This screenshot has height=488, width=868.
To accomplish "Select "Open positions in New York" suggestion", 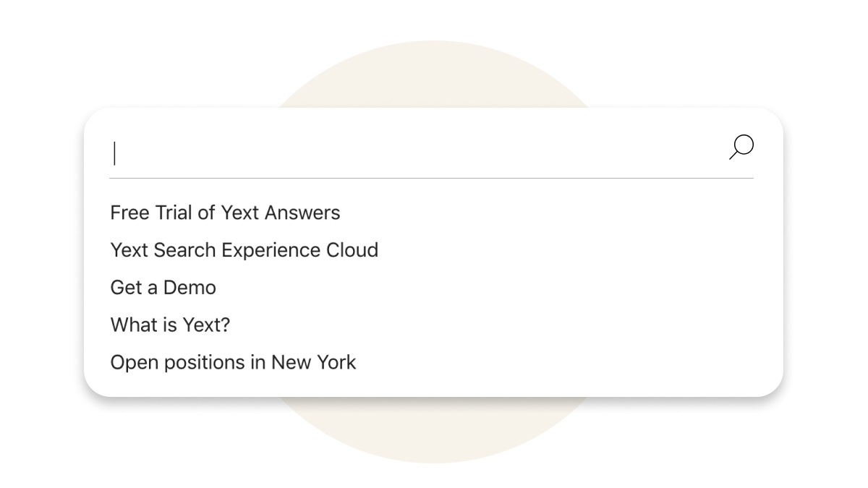I will tap(233, 362).
